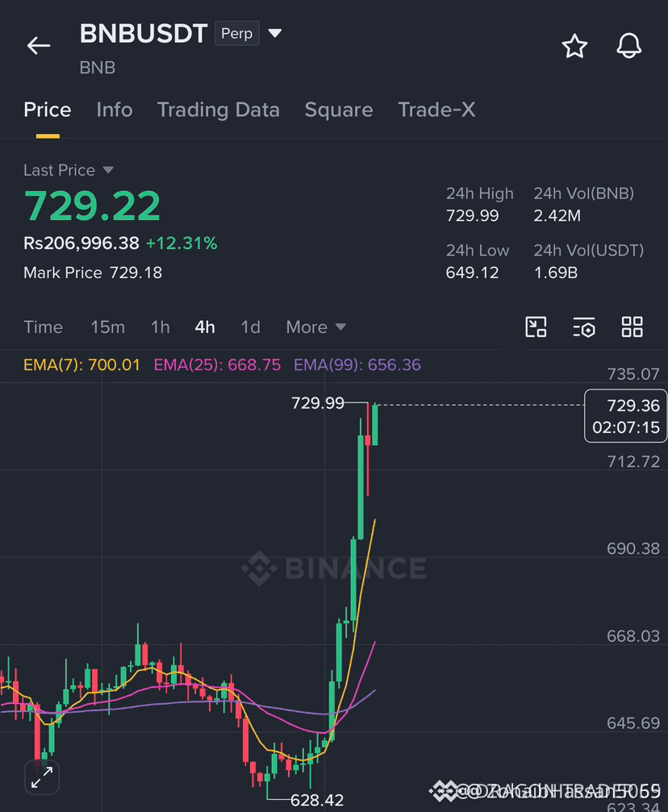Tap the 24h Vol(USDT) value 1.69B
This screenshot has width=668, height=812.
556,273
